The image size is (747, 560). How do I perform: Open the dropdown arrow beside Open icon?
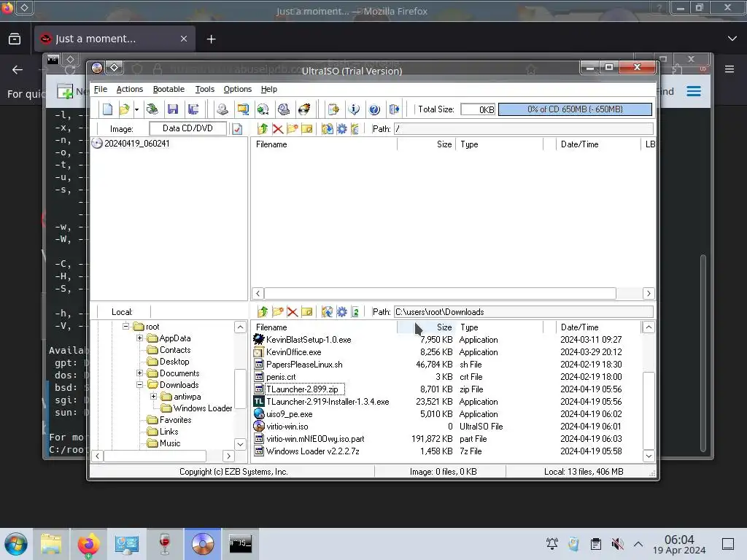click(136, 109)
